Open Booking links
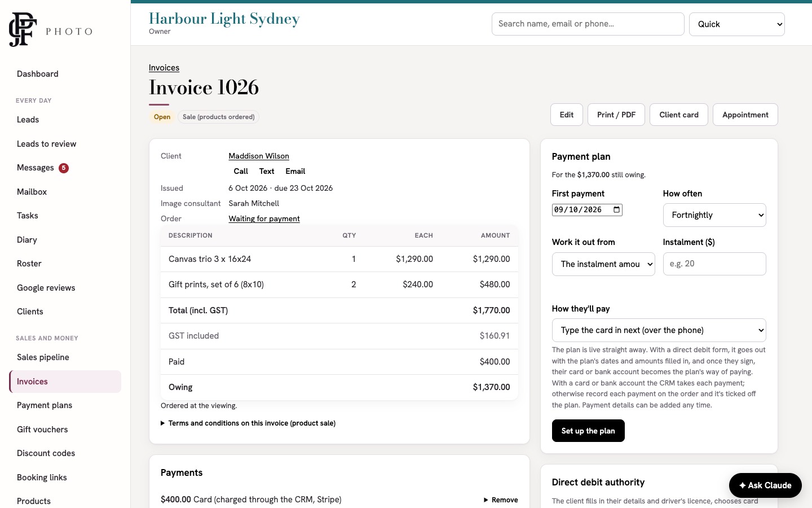The height and width of the screenshot is (508, 812). point(65,478)
